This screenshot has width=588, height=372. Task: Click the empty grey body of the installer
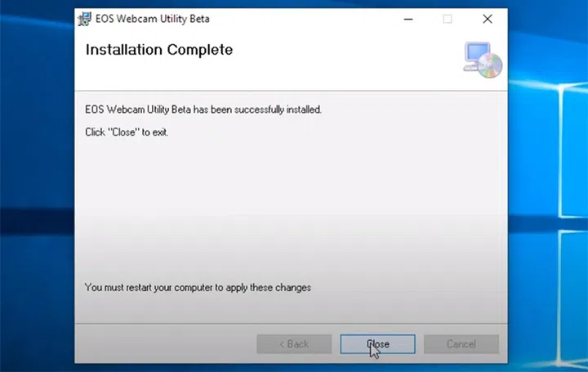click(286, 204)
